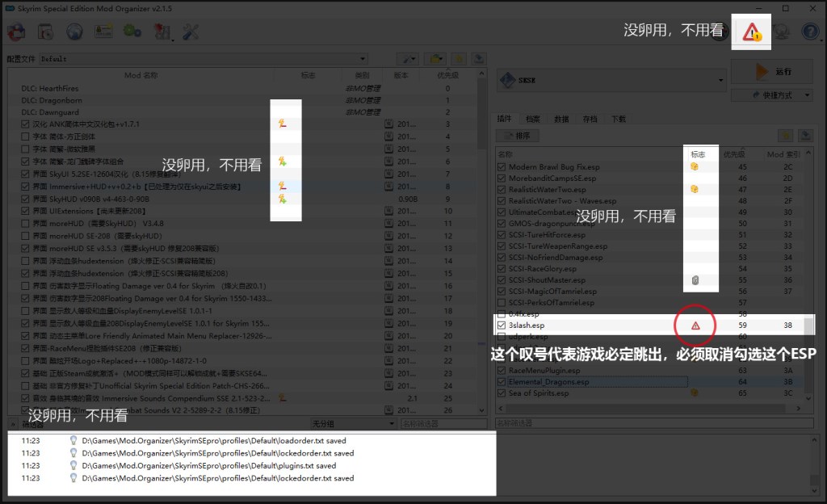Launch SKSE with the 运行 button
The width and height of the screenshot is (827, 504).
pos(771,71)
